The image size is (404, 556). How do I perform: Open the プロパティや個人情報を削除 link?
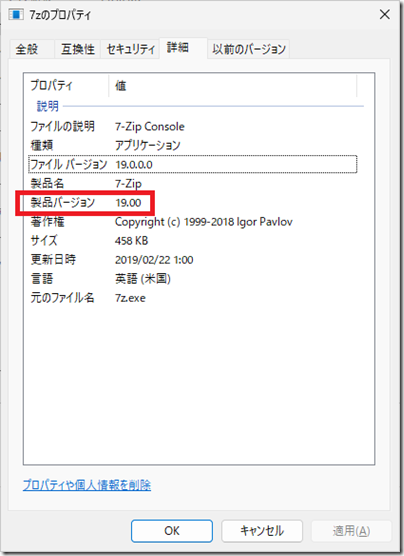pyautogui.click(x=87, y=485)
